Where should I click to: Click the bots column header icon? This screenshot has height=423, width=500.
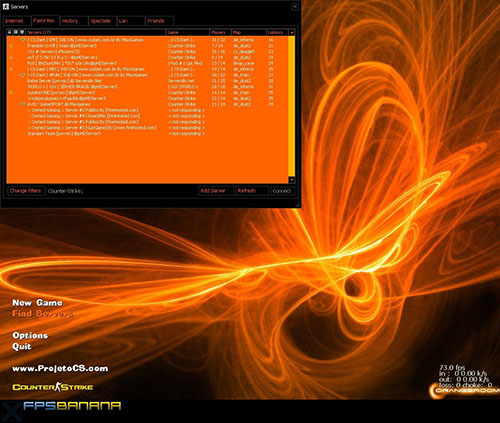pyautogui.click(x=16, y=32)
